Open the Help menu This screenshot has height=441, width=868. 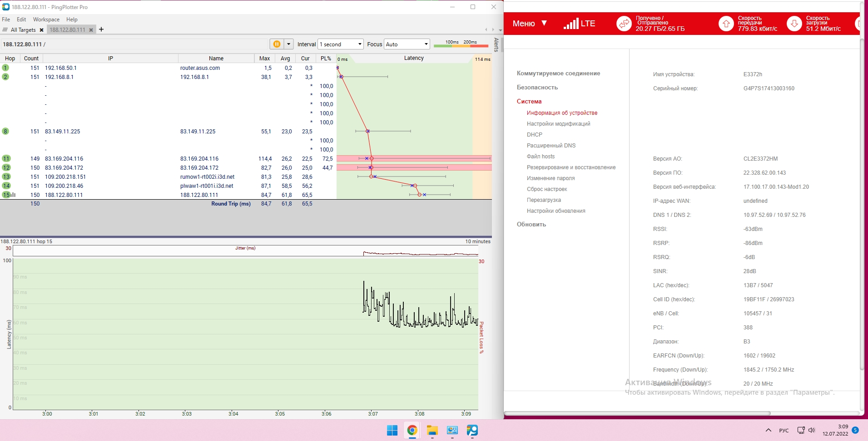(72, 20)
